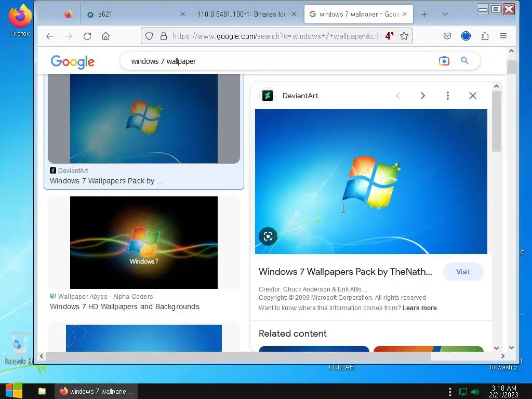View site security padlock info

coord(164,36)
